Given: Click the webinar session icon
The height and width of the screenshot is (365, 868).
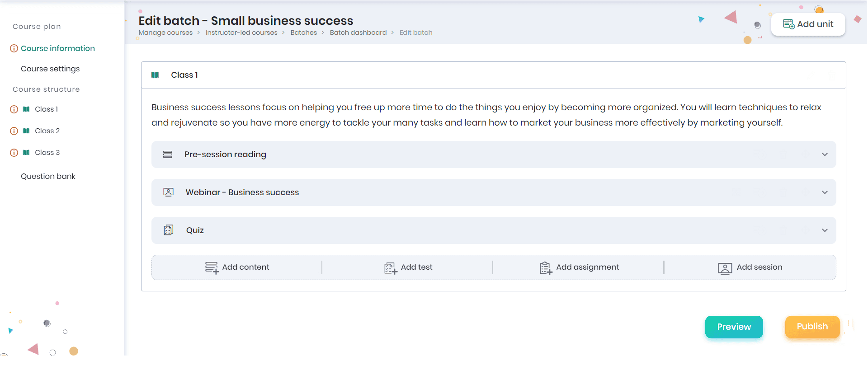Looking at the screenshot, I should click(x=168, y=192).
